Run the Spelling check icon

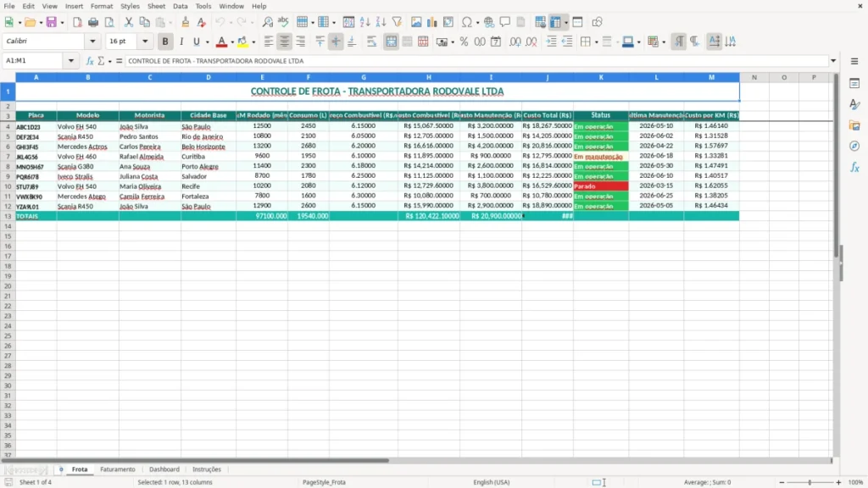pyautogui.click(x=283, y=22)
